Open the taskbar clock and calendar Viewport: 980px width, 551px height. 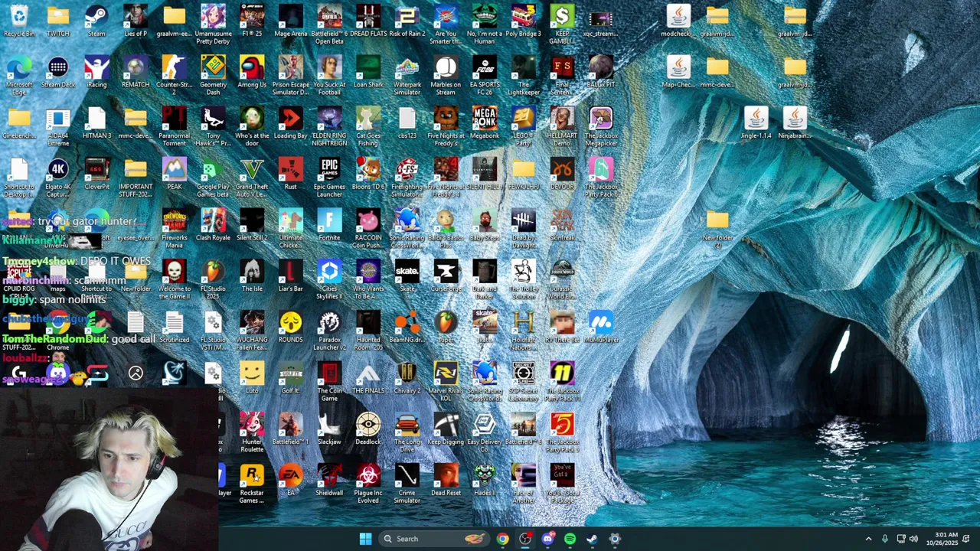click(941, 539)
